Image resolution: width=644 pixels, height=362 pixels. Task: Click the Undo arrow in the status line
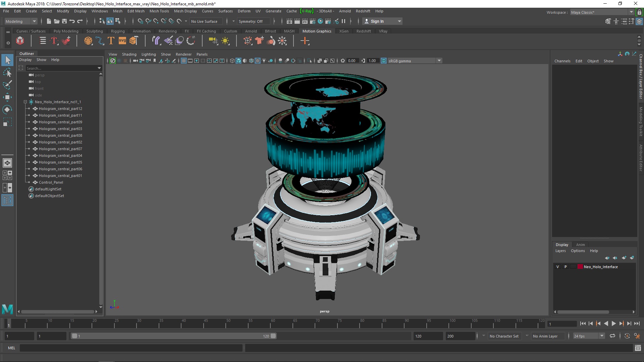pyautogui.click(x=72, y=21)
